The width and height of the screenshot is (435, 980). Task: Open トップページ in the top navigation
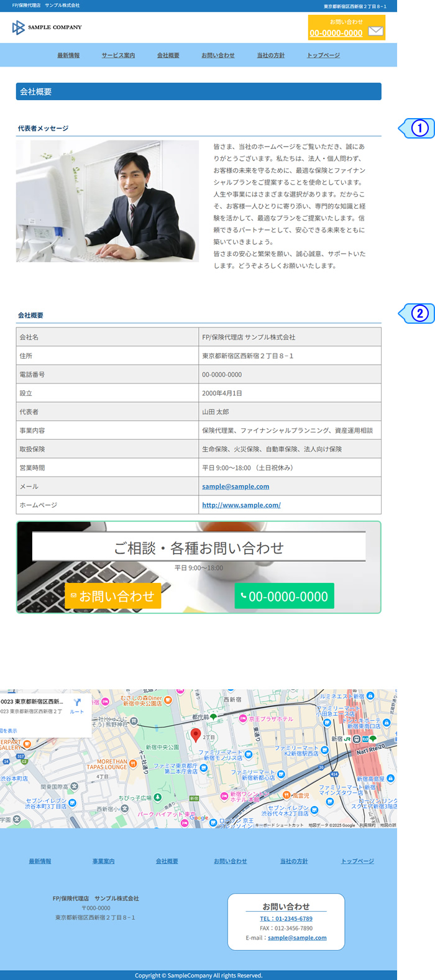323,55
